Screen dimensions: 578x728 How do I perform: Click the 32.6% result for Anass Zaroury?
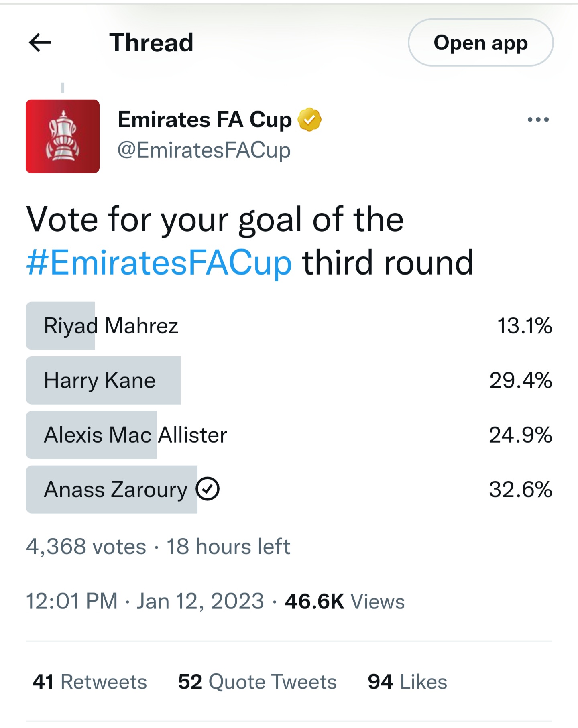520,490
